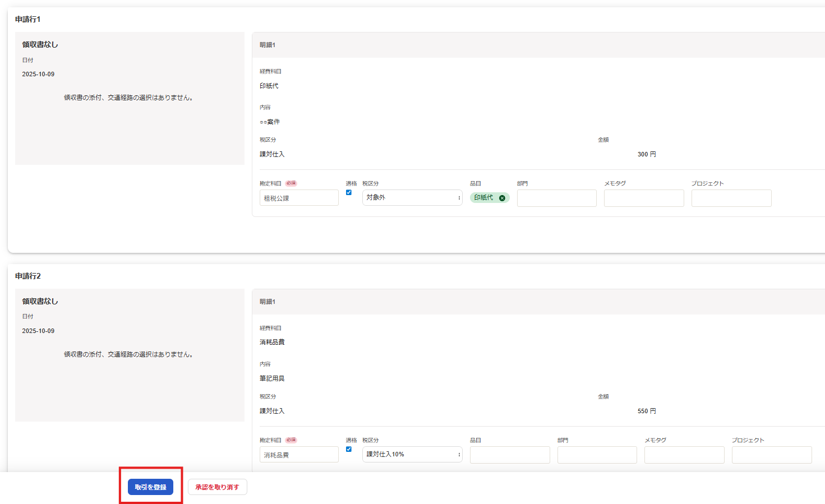Click the 明細1 header in 申請行2
This screenshot has height=504, width=825.
point(268,302)
